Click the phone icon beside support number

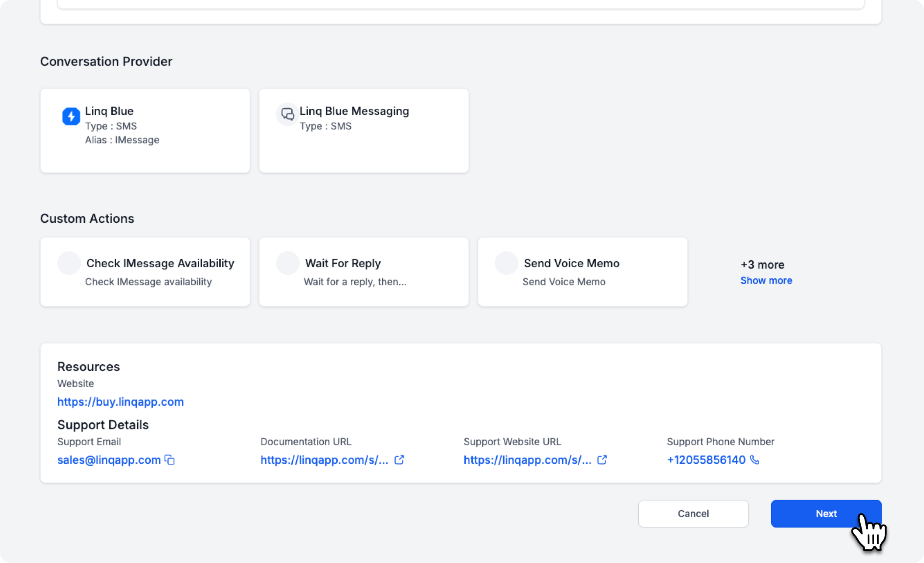[x=754, y=460]
